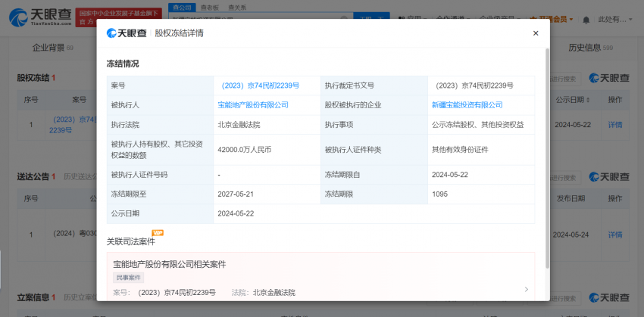Click the 天眼查 watermark logo beside 股权冻结 search
644x317 pixels.
[609, 77]
